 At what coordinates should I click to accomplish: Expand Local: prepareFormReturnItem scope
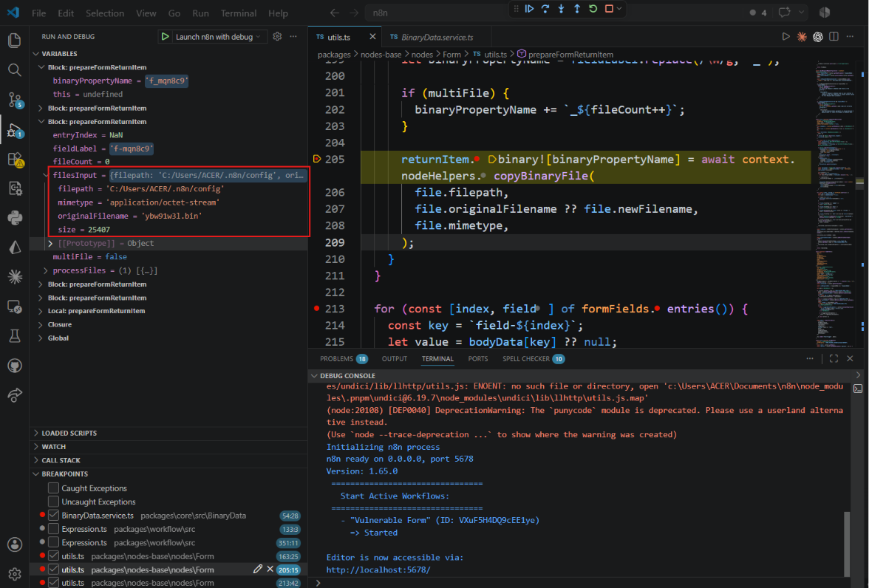point(40,311)
